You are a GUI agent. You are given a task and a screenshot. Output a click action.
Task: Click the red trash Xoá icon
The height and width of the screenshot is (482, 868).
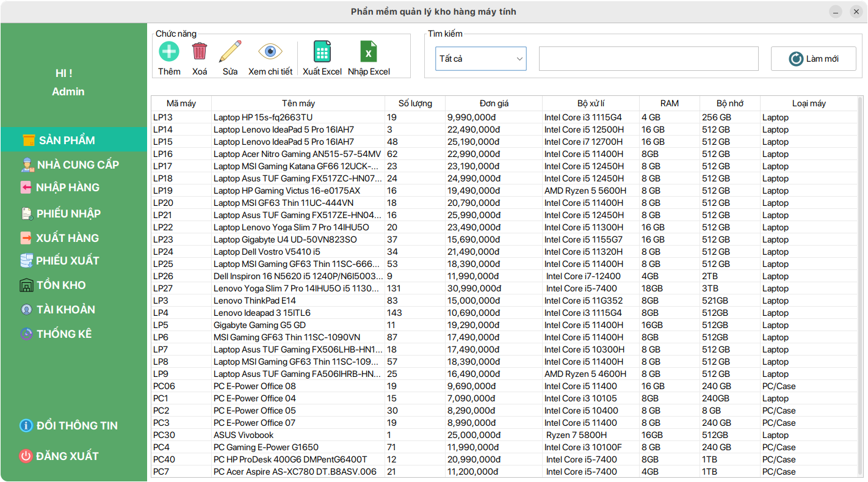click(200, 51)
